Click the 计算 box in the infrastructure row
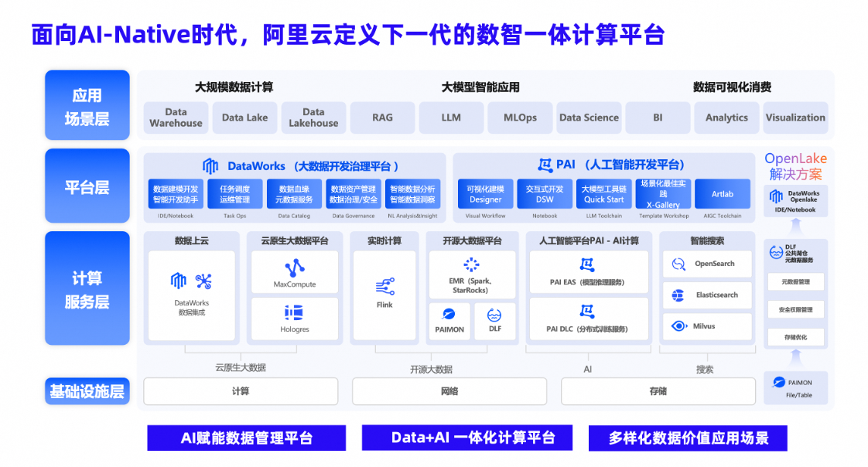 coord(241,391)
